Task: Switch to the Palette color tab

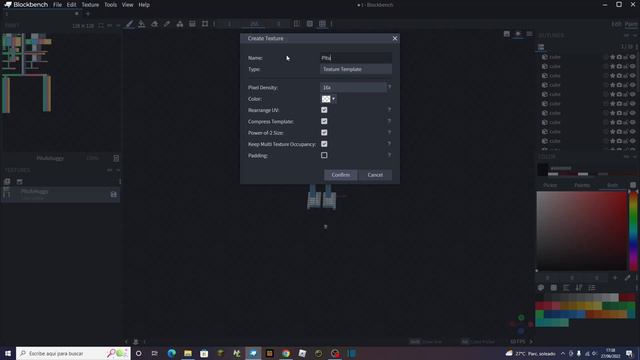Action: (x=582, y=185)
